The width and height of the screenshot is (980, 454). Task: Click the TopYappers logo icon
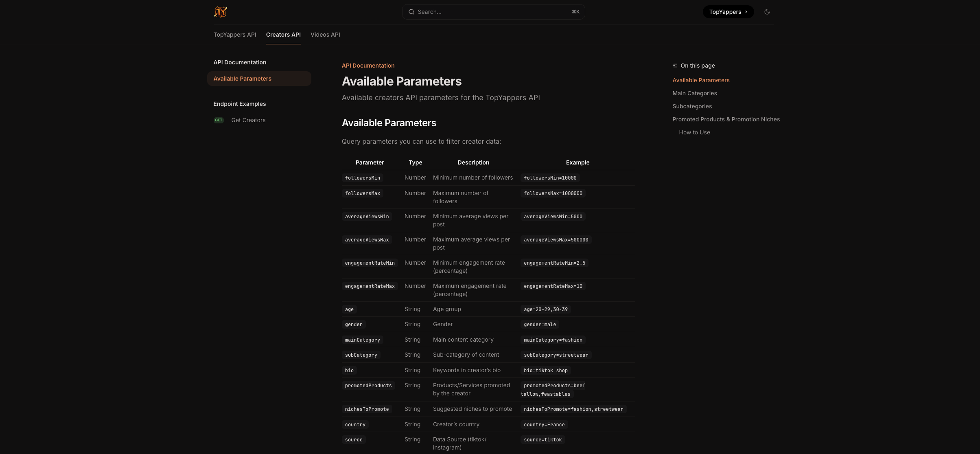coord(221,12)
